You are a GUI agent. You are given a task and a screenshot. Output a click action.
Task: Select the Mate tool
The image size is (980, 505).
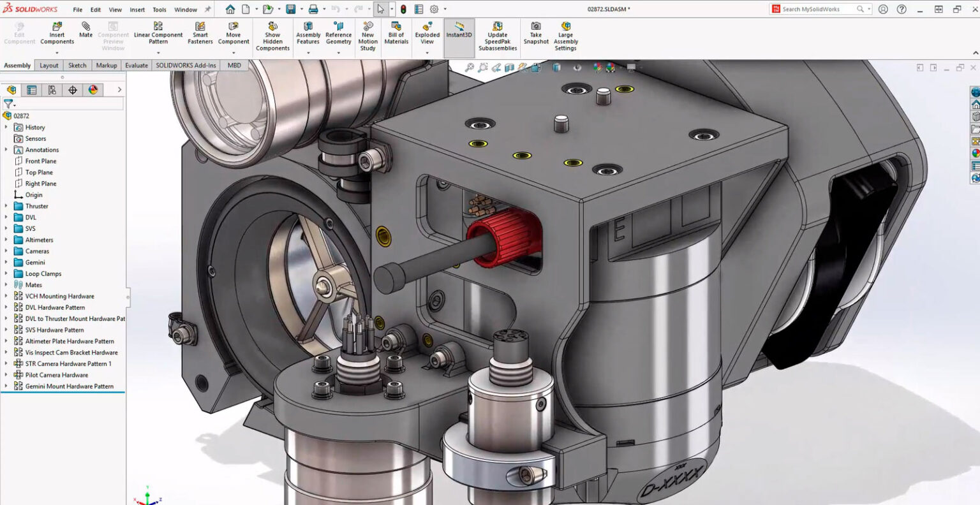click(x=85, y=30)
